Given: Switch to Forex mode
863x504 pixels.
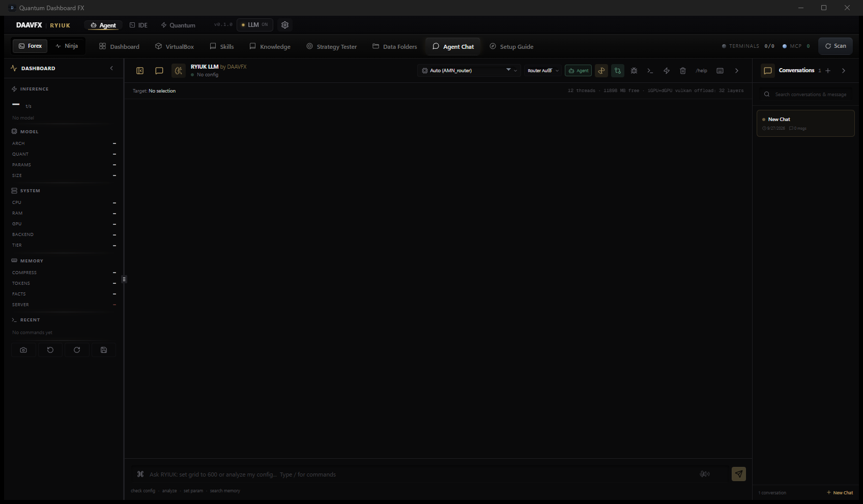Looking at the screenshot, I should pyautogui.click(x=30, y=46).
